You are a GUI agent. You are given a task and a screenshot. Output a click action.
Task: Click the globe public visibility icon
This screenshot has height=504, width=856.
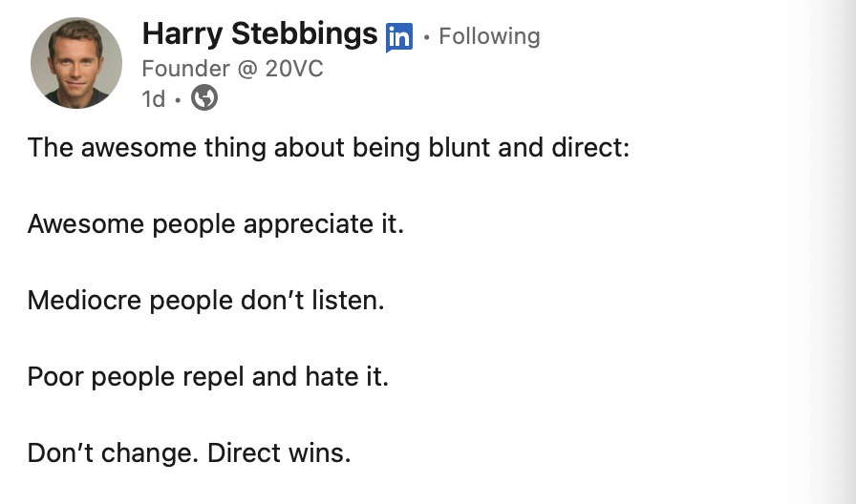point(204,97)
